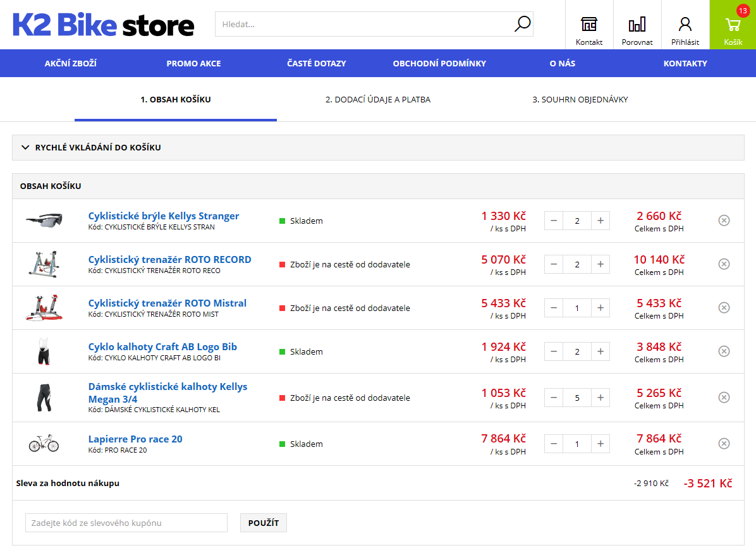The image size is (756, 555).
Task: Open Cyklistický trenažér ROTO RECORD product link
Action: 169,259
